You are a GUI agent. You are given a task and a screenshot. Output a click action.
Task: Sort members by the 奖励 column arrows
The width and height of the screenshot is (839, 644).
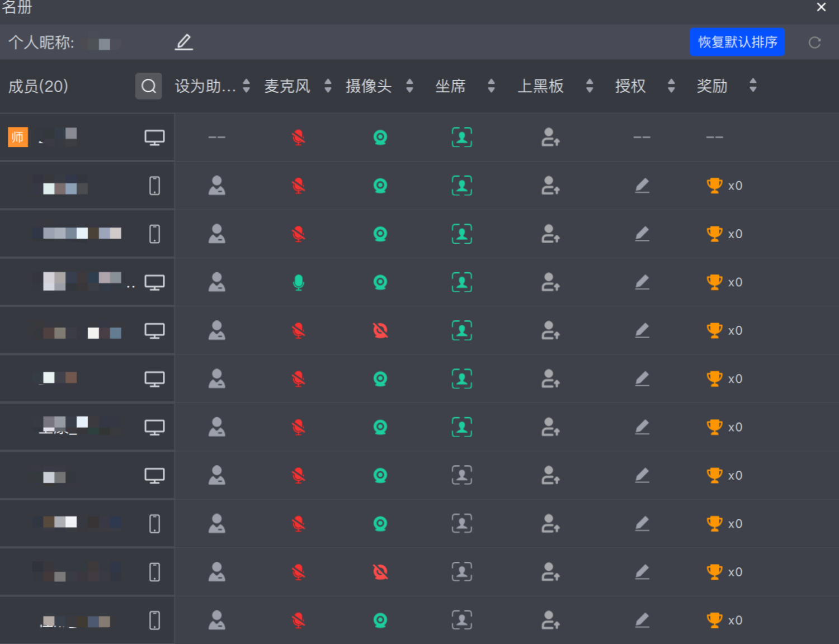(x=753, y=86)
